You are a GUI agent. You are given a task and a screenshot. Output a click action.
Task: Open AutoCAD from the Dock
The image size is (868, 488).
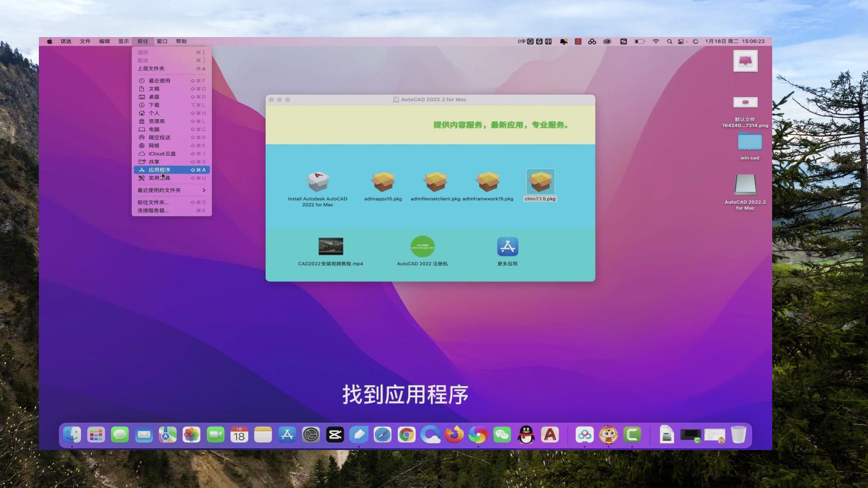550,435
